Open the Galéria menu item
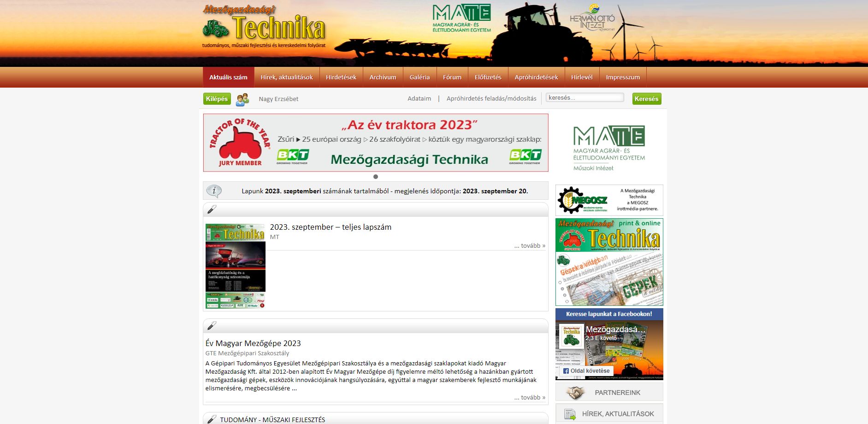Image resolution: width=868 pixels, height=424 pixels. [419, 78]
